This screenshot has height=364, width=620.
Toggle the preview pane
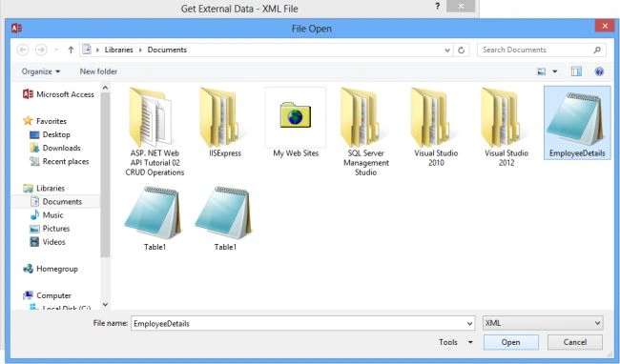(576, 71)
